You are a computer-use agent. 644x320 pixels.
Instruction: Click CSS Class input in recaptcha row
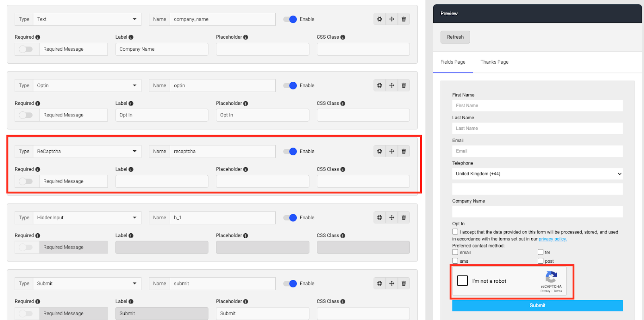tap(363, 181)
